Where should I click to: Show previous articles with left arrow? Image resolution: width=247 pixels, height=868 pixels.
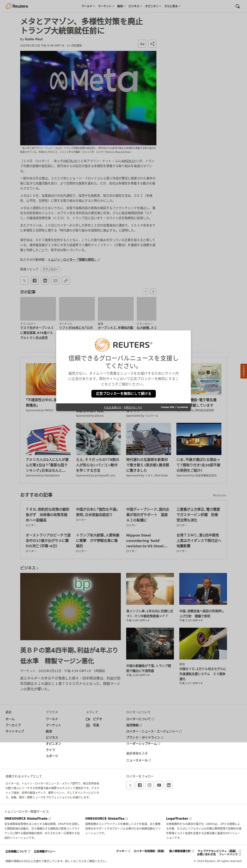tap(145, 291)
